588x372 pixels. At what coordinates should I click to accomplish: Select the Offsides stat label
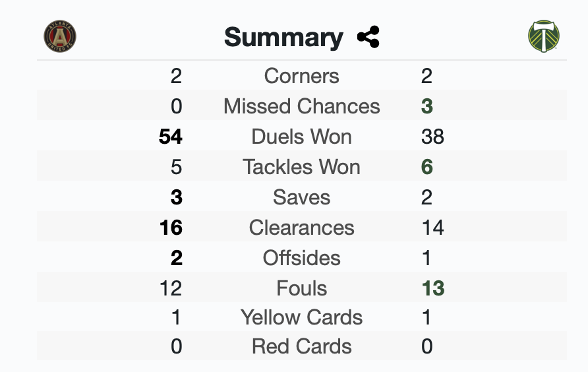[x=302, y=258]
